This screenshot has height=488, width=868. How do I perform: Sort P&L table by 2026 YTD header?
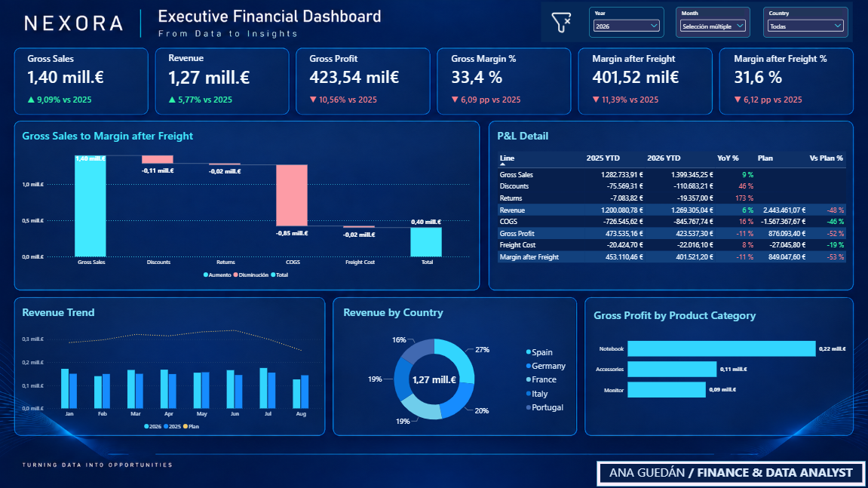[664, 158]
